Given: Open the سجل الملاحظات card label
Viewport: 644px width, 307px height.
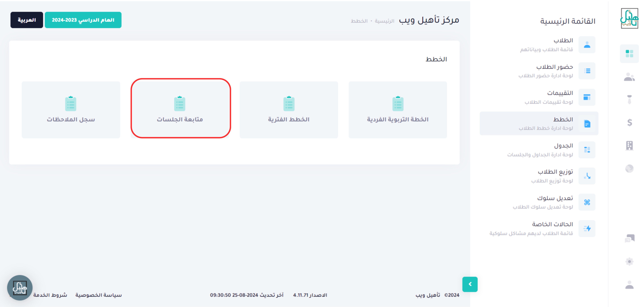Looking at the screenshot, I should pyautogui.click(x=71, y=119).
